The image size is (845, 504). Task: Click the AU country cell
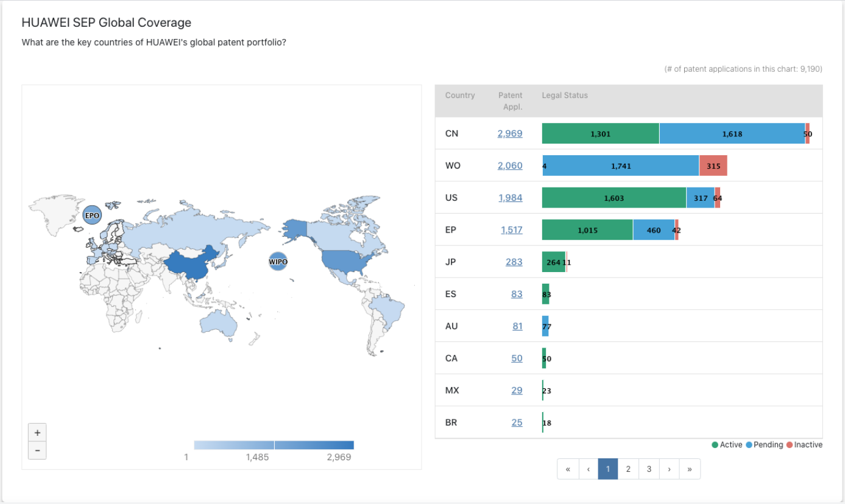click(x=451, y=326)
